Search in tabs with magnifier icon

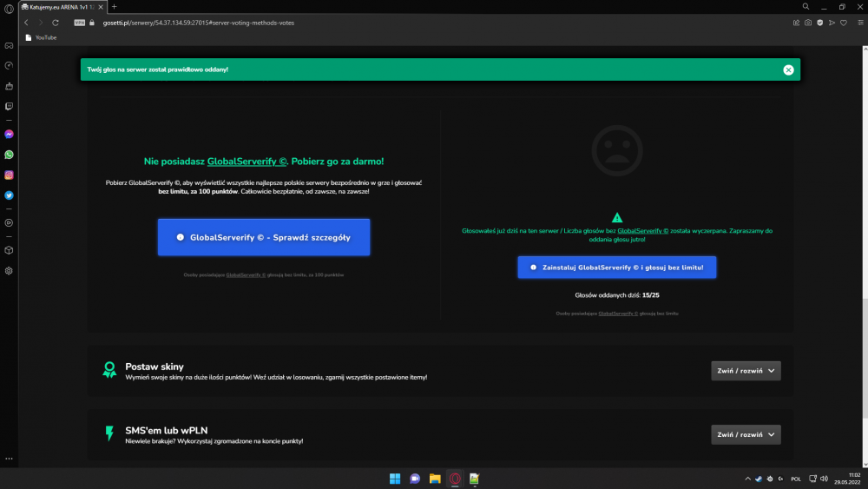(806, 7)
